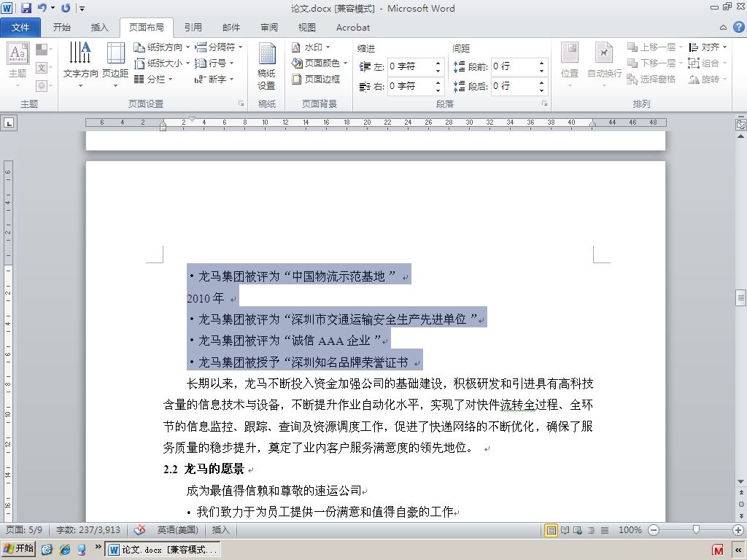Open Theme Colors icon

click(43, 49)
